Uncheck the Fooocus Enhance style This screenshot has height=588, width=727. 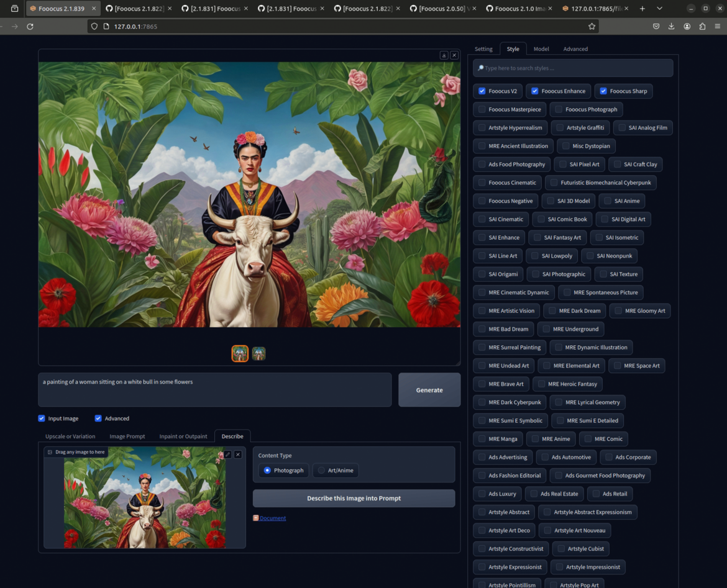coord(535,91)
